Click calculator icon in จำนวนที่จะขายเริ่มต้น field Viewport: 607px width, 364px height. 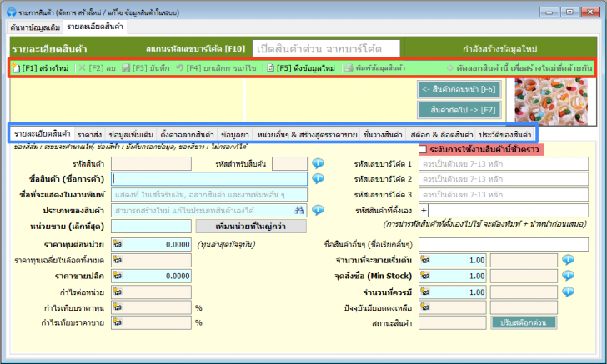pos(425,260)
